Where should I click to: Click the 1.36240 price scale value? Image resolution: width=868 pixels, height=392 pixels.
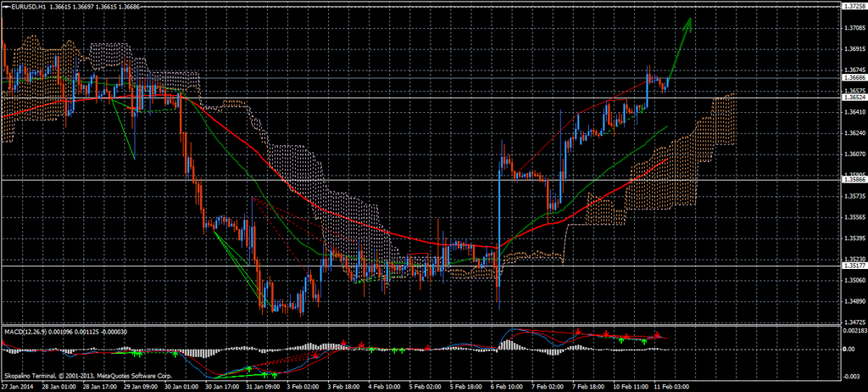(x=854, y=132)
